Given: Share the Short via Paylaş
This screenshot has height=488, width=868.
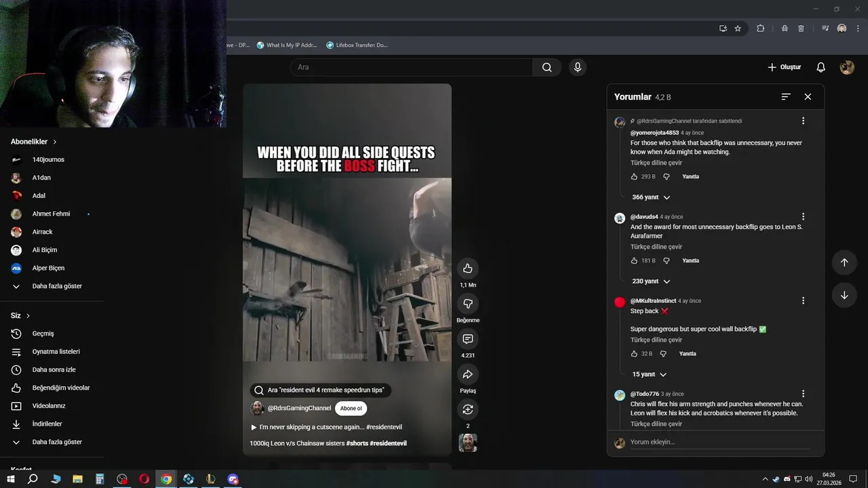Looking at the screenshot, I should tap(467, 374).
